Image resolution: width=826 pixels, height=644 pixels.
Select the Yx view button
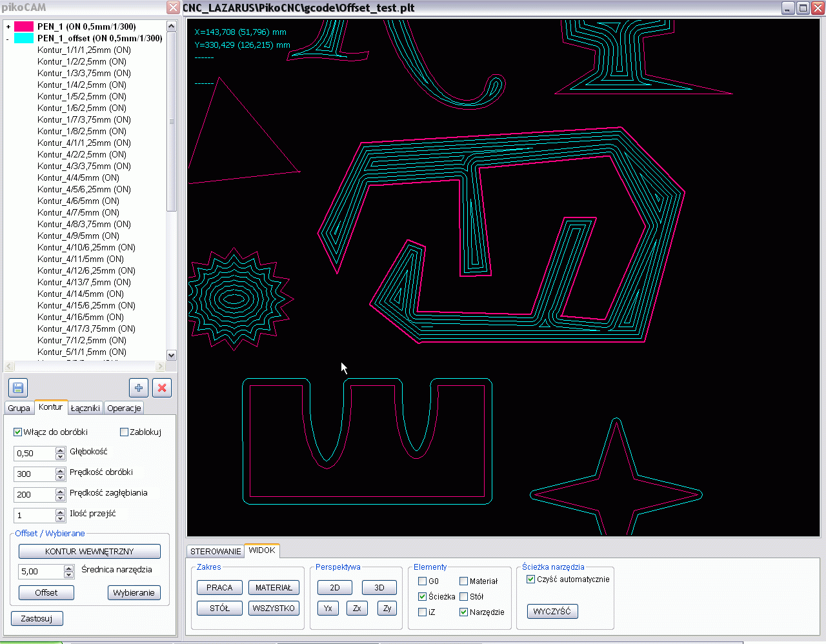328,608
